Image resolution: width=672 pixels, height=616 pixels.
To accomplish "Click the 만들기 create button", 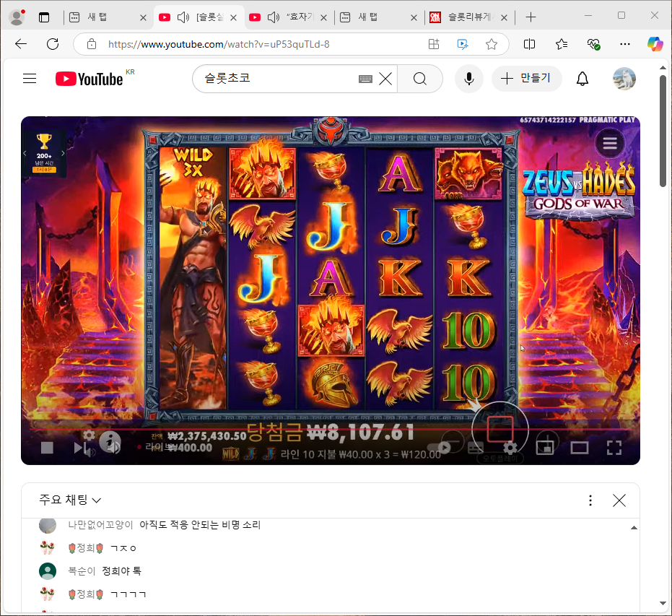I will coord(527,79).
